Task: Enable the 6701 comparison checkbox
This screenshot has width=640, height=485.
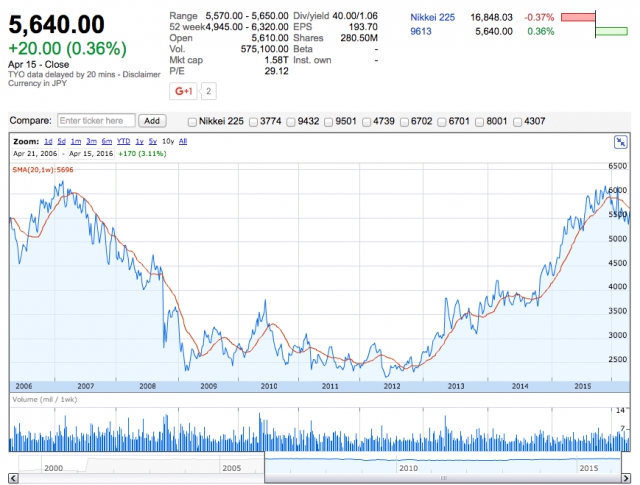Action: click(x=442, y=122)
